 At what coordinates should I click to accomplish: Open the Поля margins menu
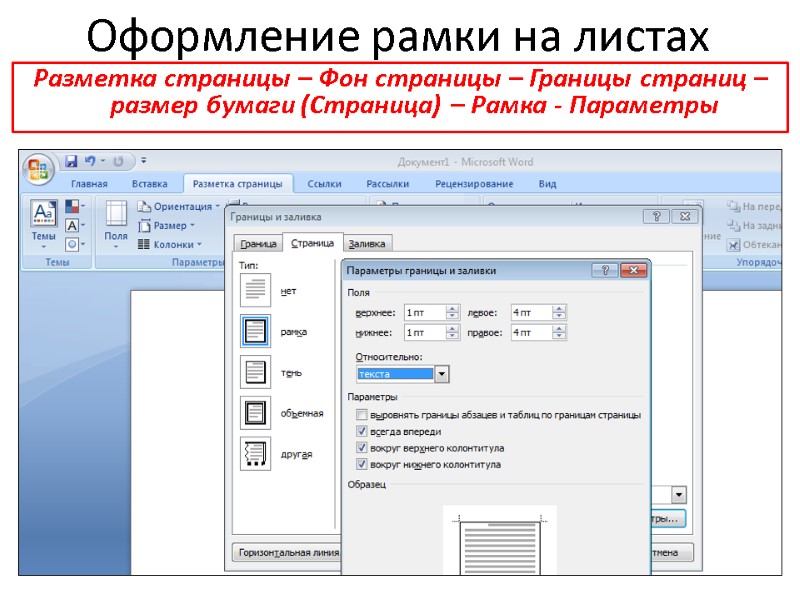pyautogui.click(x=116, y=224)
